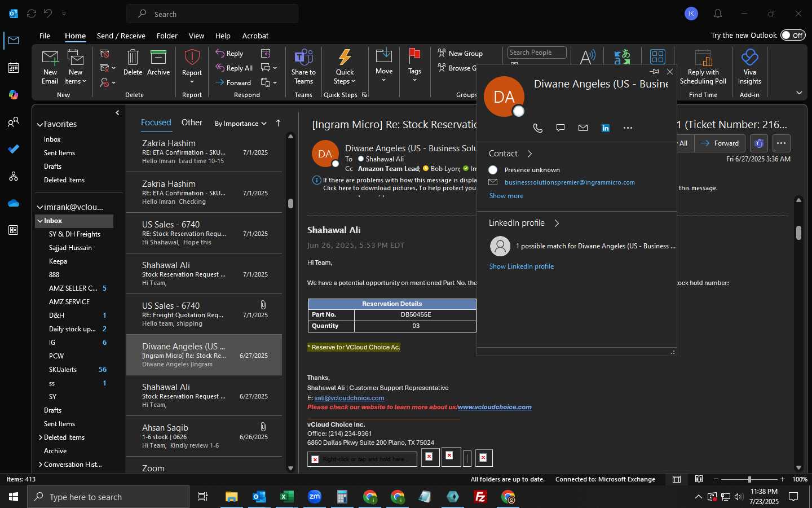
Task: Expand the ribbon options chevron
Action: click(799, 93)
